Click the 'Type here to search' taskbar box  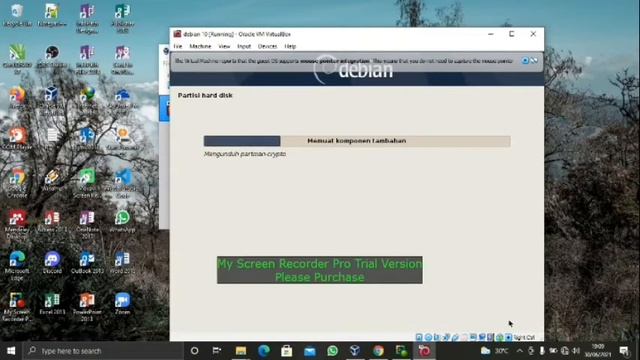pos(103,351)
